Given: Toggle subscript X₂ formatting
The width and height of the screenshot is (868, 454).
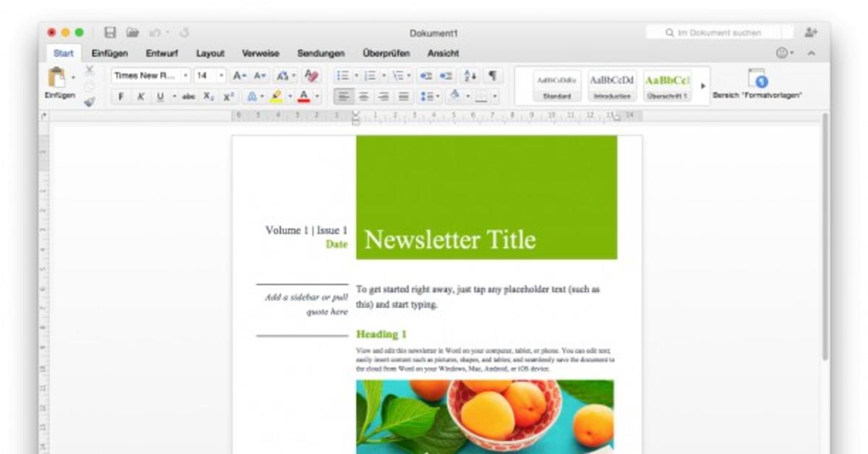Looking at the screenshot, I should (208, 96).
